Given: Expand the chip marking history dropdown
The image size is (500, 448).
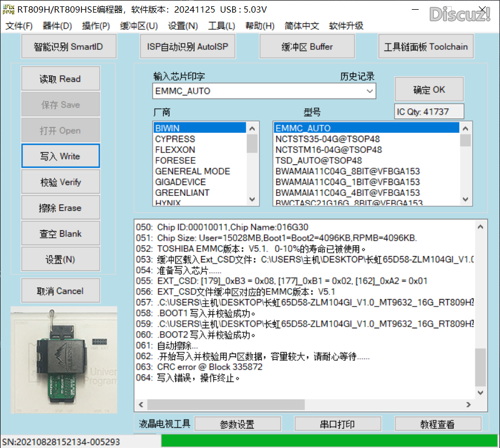Looking at the screenshot, I should coord(369,91).
